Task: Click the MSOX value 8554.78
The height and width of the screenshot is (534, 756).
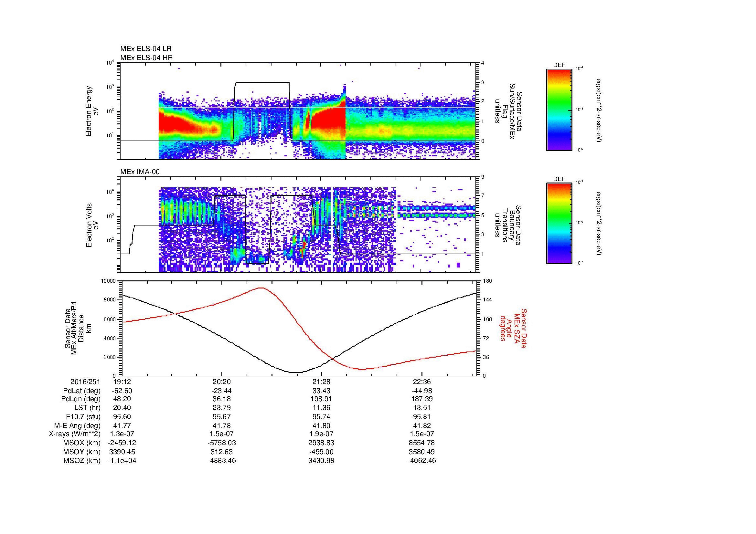Action: click(x=422, y=443)
